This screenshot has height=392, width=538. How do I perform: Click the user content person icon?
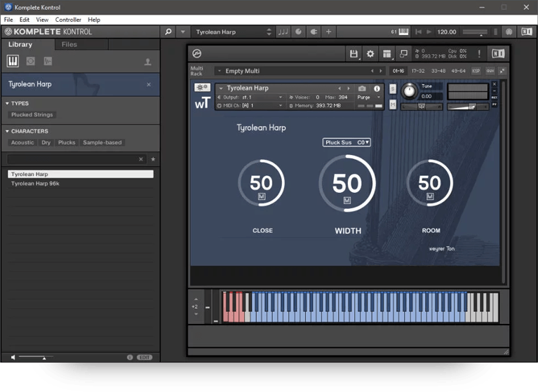[x=147, y=62]
